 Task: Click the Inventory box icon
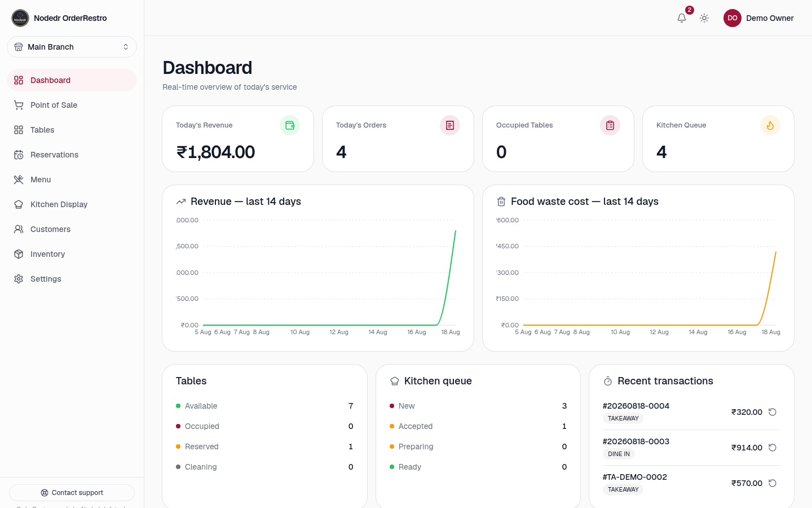pyautogui.click(x=19, y=254)
